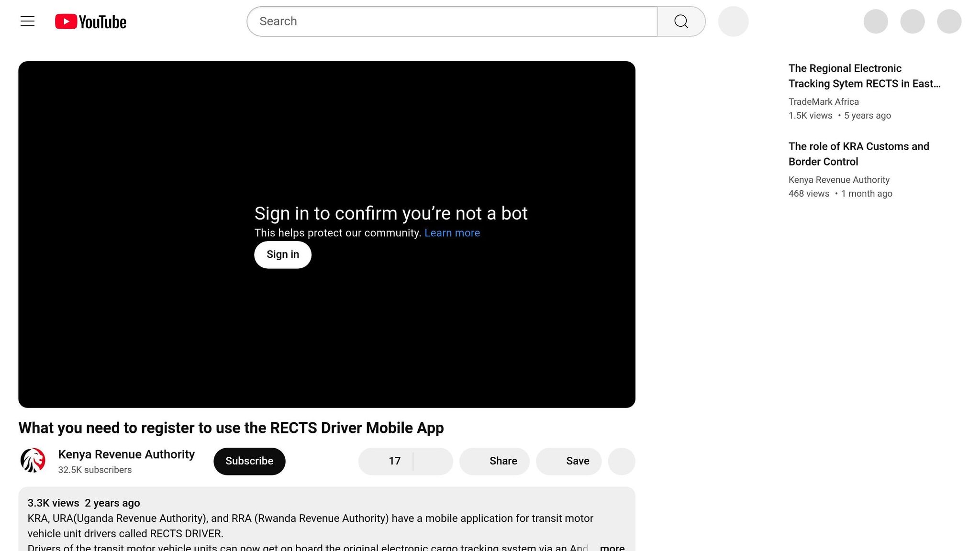Open the Kenya Revenue Authority channel avatar
The image size is (980, 551).
[x=32, y=461]
